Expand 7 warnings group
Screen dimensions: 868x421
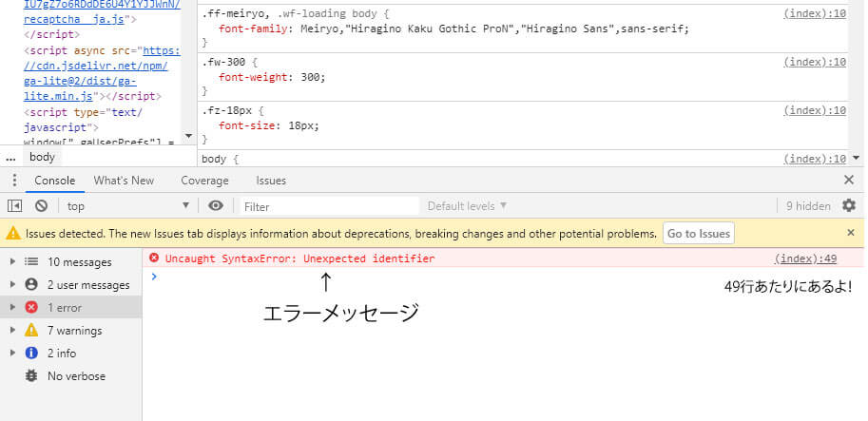12,331
